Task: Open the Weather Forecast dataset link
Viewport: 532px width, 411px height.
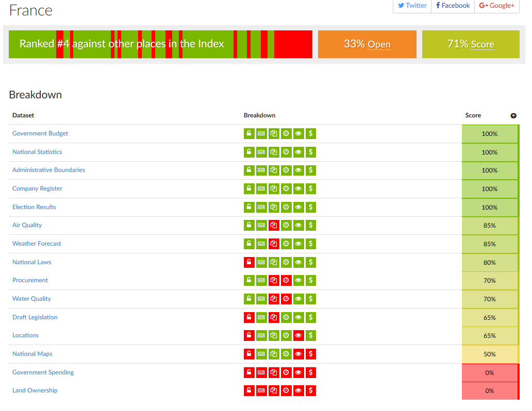Action: point(37,244)
